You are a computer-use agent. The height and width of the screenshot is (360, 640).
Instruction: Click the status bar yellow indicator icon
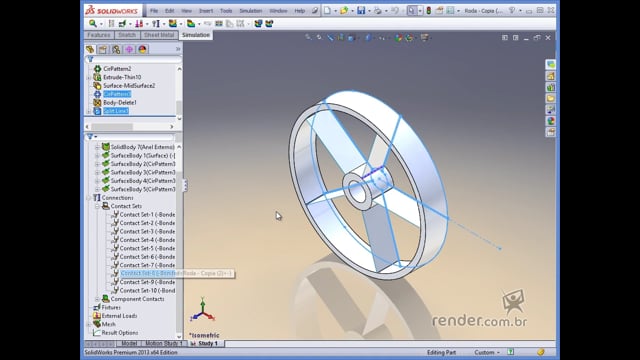[x=540, y=352]
